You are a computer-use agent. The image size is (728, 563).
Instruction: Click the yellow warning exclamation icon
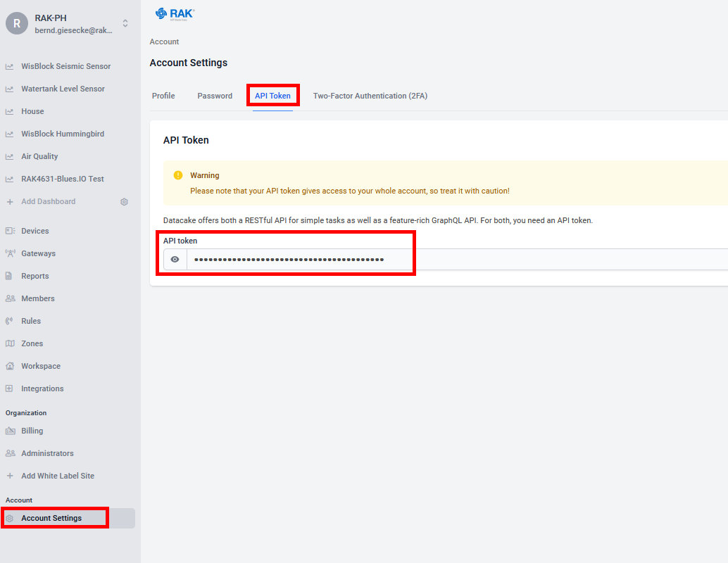(x=178, y=175)
